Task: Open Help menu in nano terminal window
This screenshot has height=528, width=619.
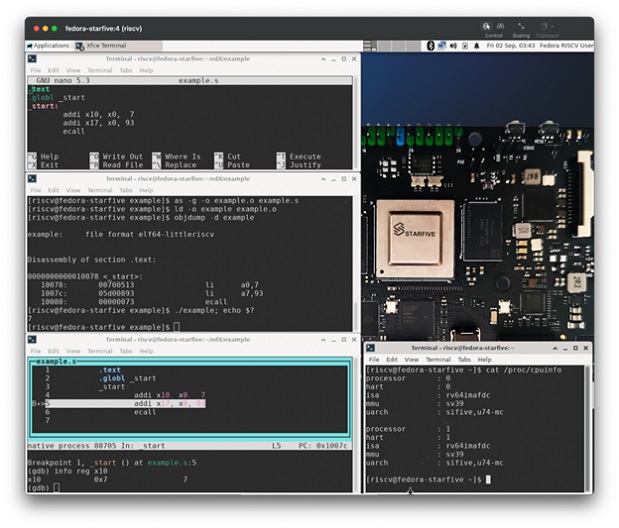Action: [146, 70]
